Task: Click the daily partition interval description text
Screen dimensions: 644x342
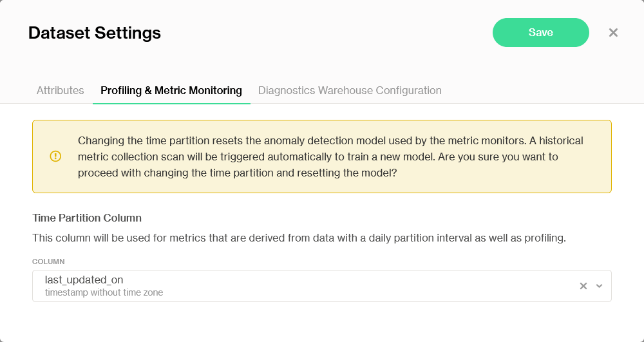Action: click(x=299, y=238)
